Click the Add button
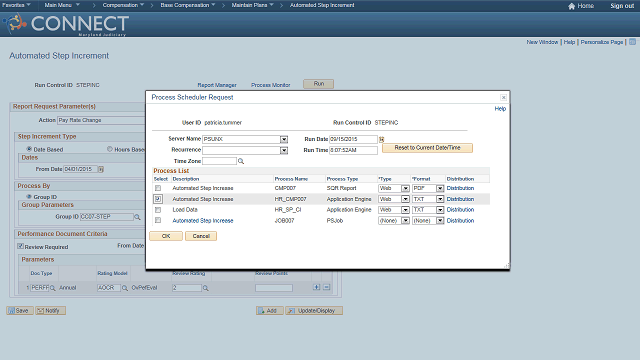Screen dimensions: 640x360 click(x=269, y=311)
